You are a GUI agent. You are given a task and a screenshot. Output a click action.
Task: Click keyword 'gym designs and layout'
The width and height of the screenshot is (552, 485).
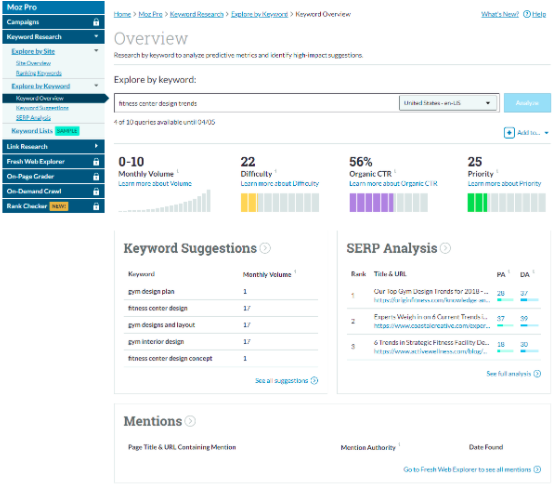tap(161, 325)
